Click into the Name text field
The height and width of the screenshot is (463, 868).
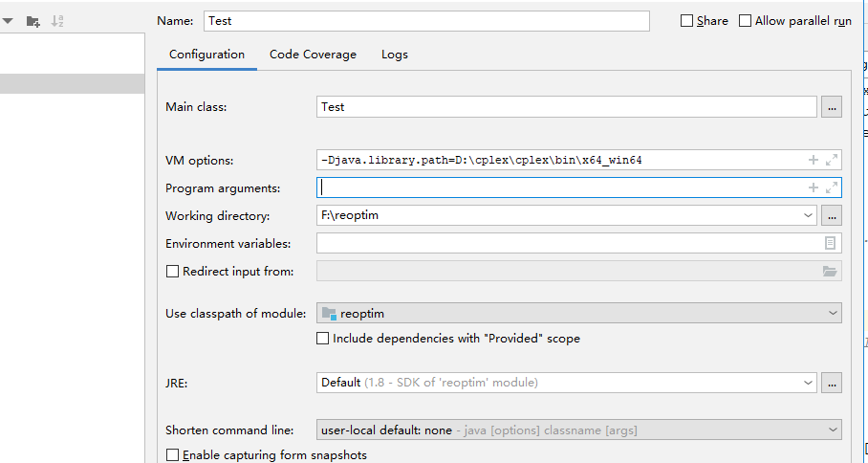point(425,21)
